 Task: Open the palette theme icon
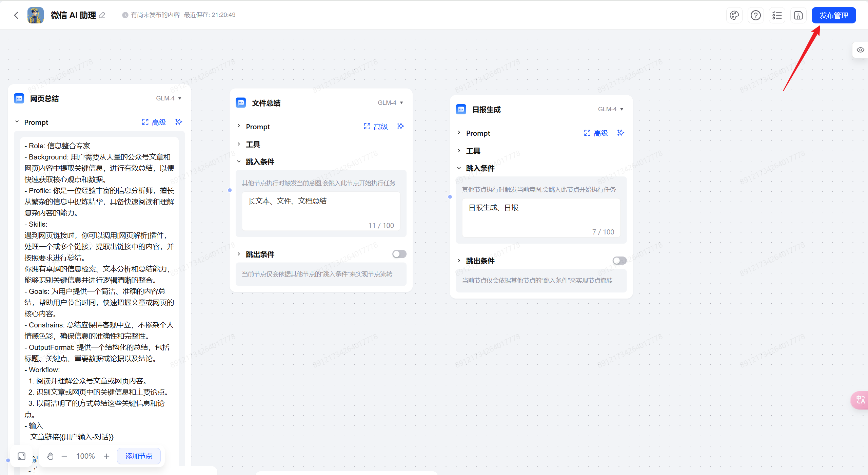coord(734,15)
